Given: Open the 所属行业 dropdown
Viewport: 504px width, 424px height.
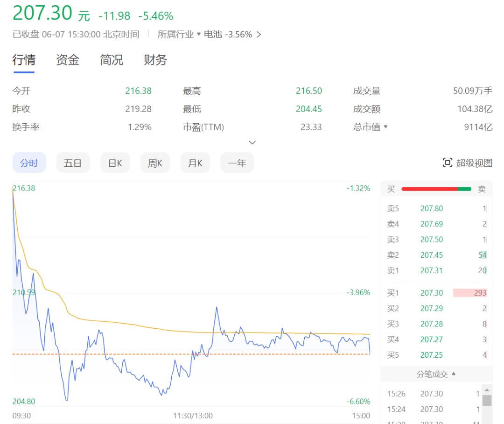Looking at the screenshot, I should (x=179, y=35).
